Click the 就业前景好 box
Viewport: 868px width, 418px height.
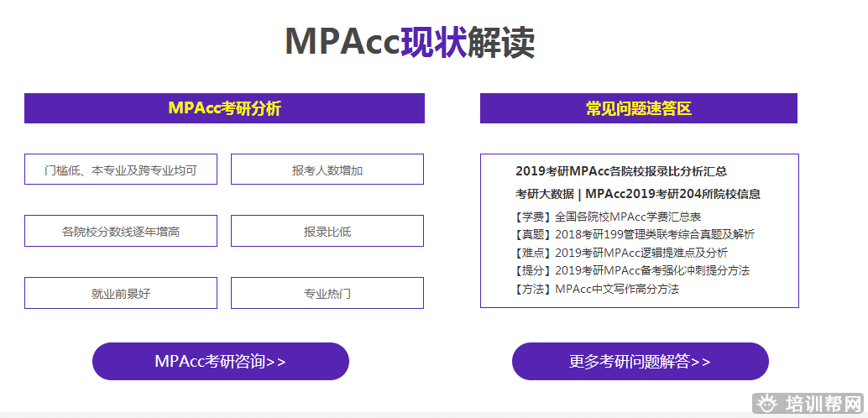click(121, 293)
